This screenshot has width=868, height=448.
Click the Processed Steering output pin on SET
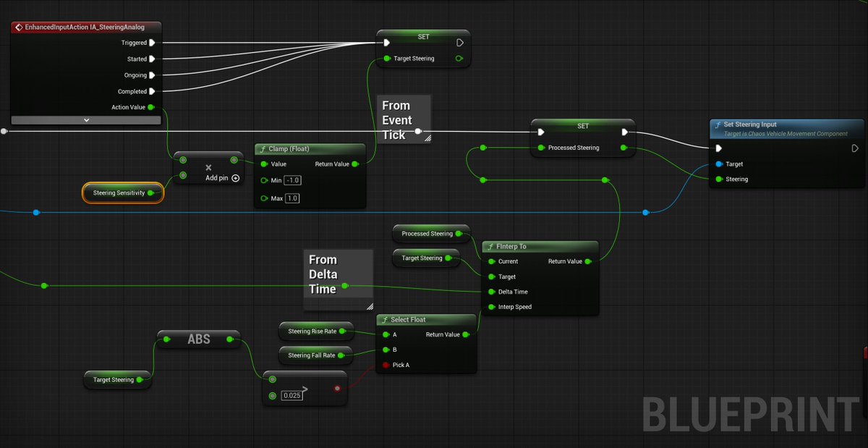[x=624, y=148]
